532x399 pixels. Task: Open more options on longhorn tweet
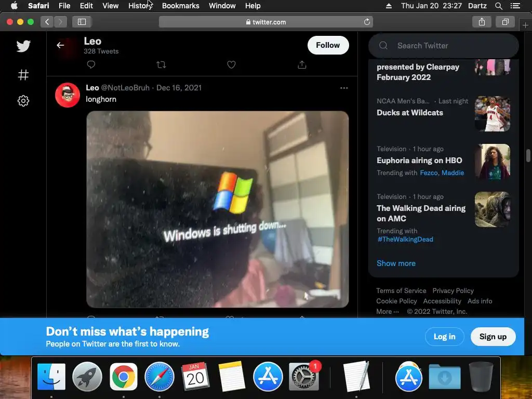point(344,88)
